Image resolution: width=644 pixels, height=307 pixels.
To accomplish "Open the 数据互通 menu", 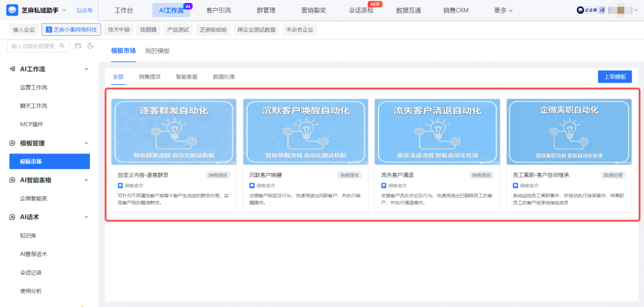I will point(408,10).
